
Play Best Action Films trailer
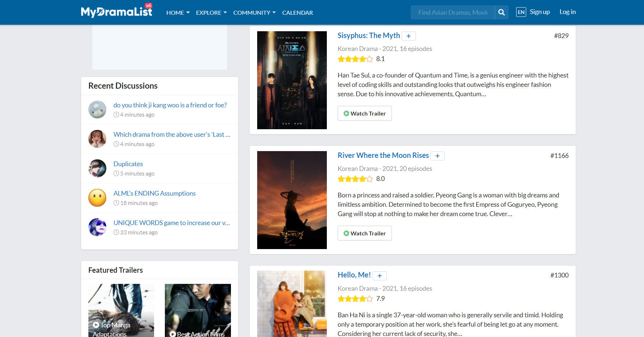198,310
